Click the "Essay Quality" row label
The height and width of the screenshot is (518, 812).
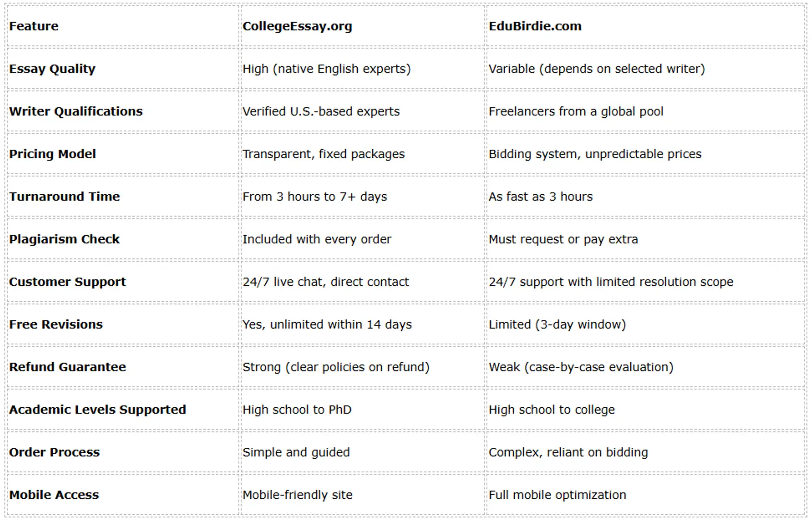tap(52, 69)
